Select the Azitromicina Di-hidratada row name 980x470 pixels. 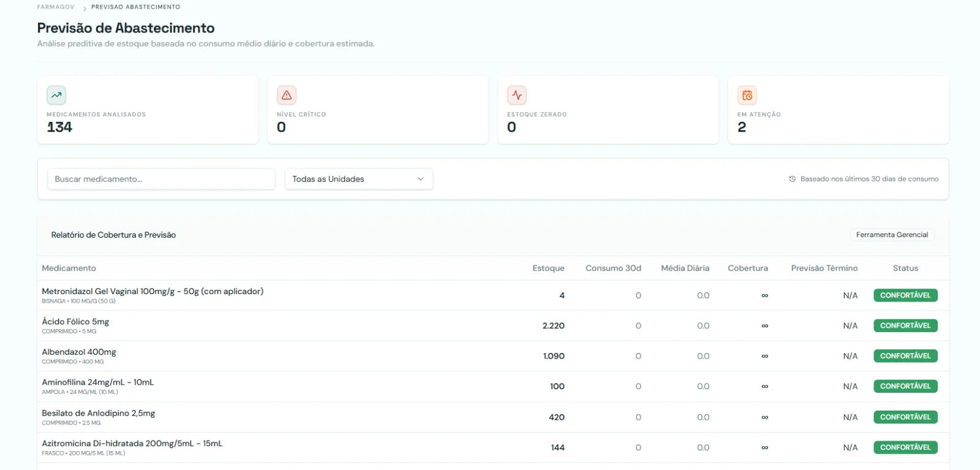tap(132, 444)
